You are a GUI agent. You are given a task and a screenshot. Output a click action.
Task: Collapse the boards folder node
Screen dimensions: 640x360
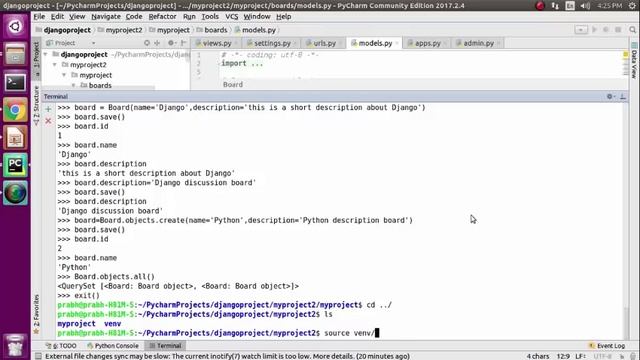coord(73,85)
